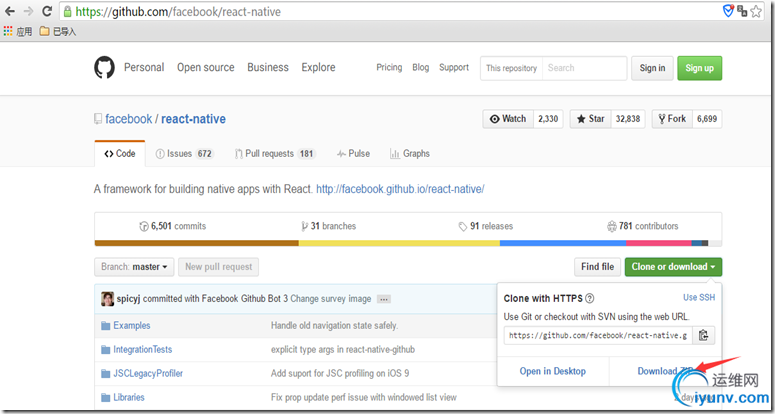The width and height of the screenshot is (775, 414).
Task: Open the Branch: master dropdown
Action: 136,267
